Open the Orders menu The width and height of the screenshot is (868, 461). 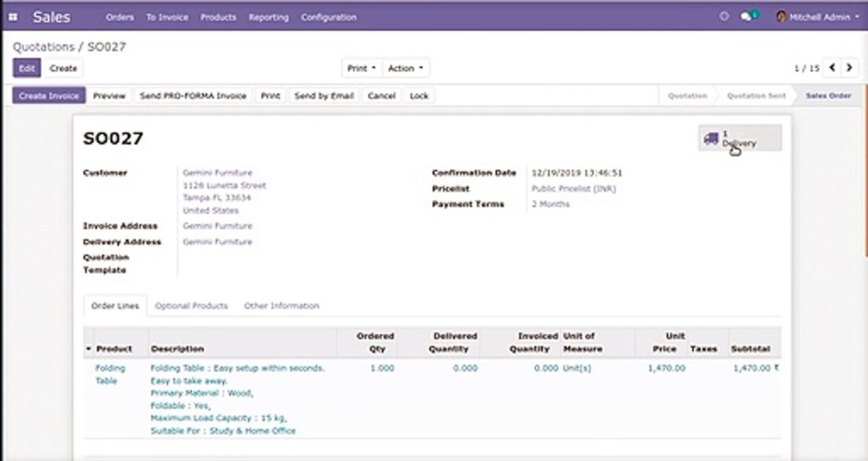120,17
